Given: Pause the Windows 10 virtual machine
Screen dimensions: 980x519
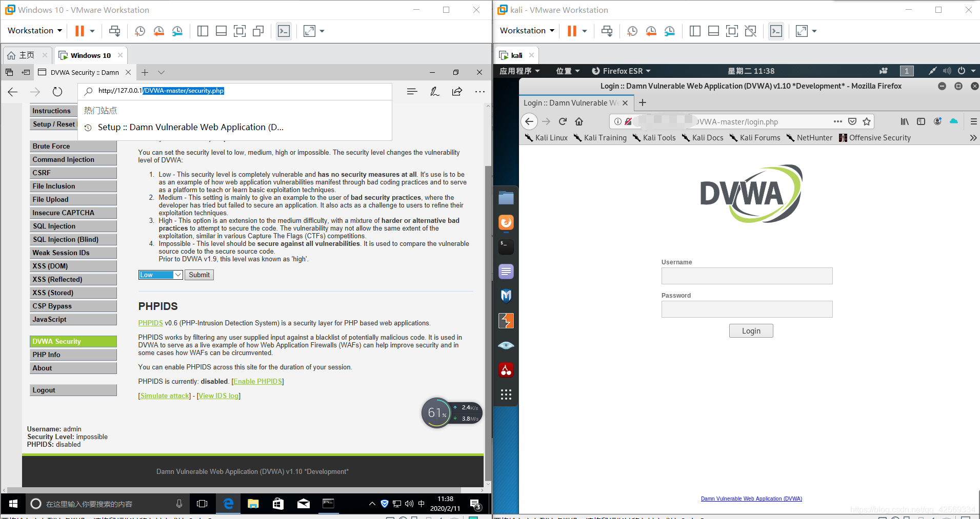Looking at the screenshot, I should click(x=79, y=31).
